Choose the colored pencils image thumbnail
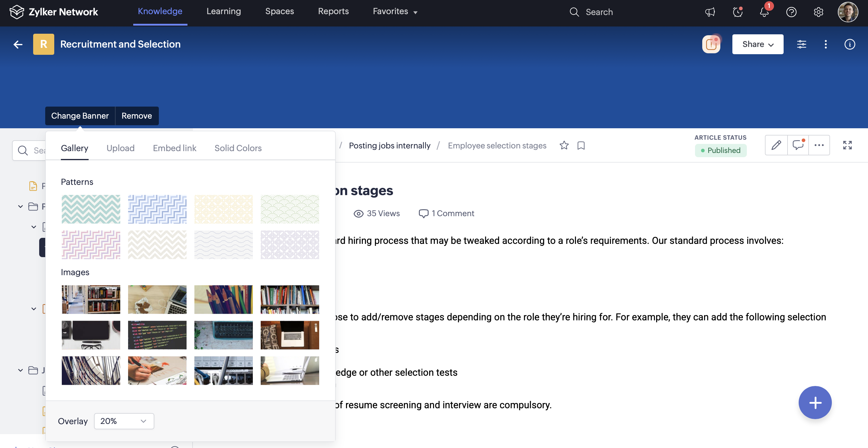The width and height of the screenshot is (868, 448). tap(223, 299)
